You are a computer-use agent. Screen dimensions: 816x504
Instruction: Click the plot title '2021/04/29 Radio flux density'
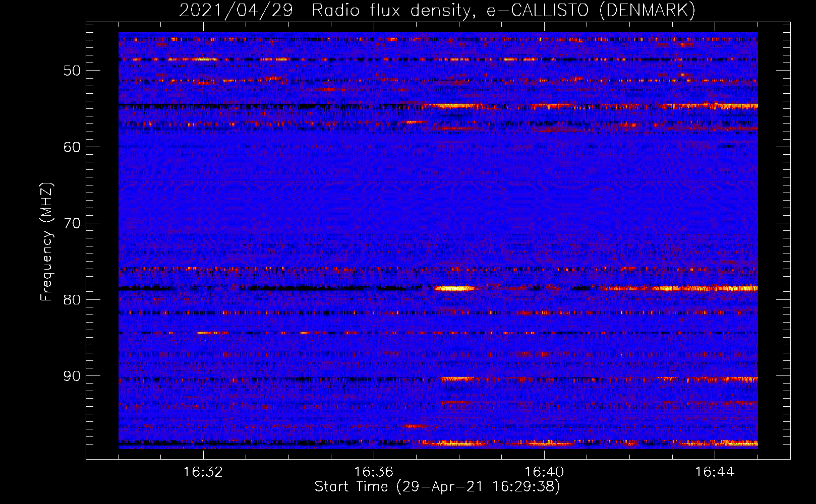click(x=437, y=10)
